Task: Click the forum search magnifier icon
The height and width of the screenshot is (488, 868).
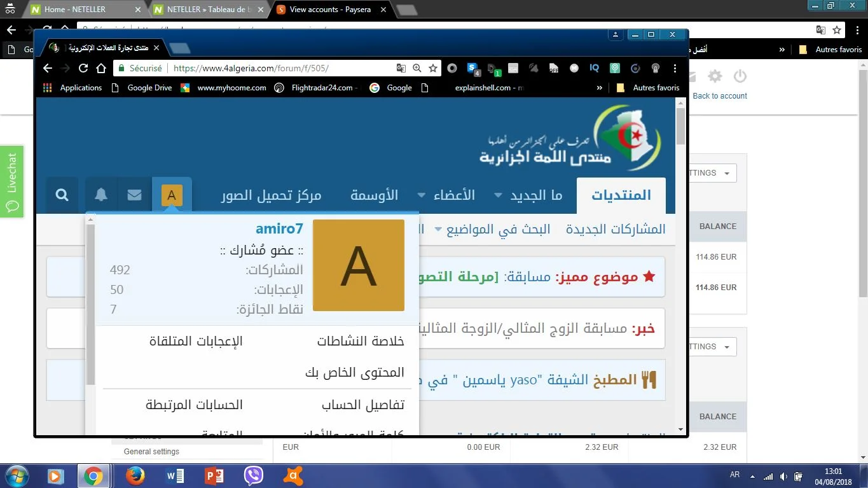Action: click(x=62, y=195)
